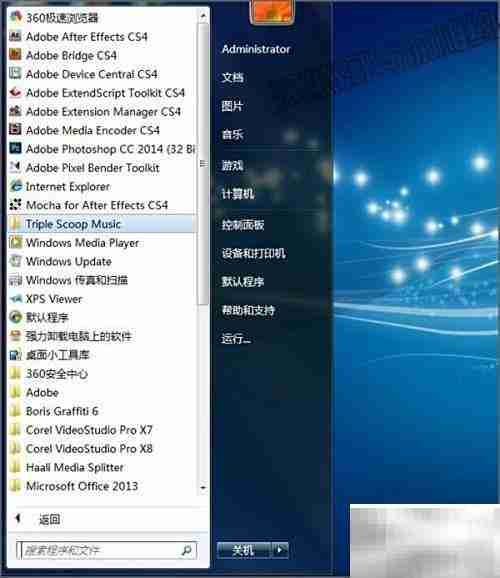
Task: Launch Internet Explorer icon
Action: click(15, 186)
